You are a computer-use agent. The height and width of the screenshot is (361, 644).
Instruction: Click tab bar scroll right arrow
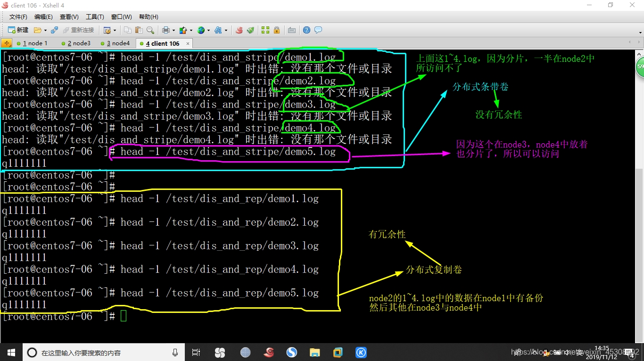click(x=639, y=42)
